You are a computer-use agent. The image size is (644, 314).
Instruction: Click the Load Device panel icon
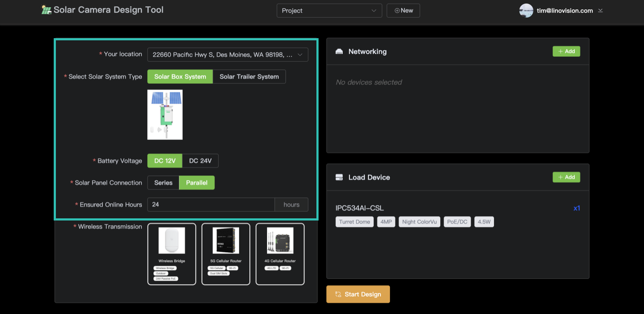tap(339, 177)
